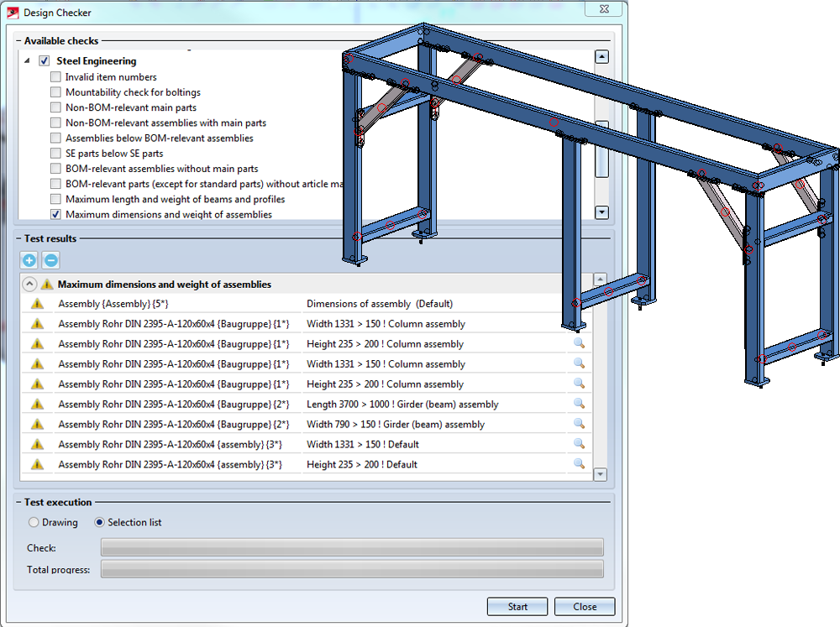
Task: Enable the Invalid item numbers check
Action: pos(55,77)
